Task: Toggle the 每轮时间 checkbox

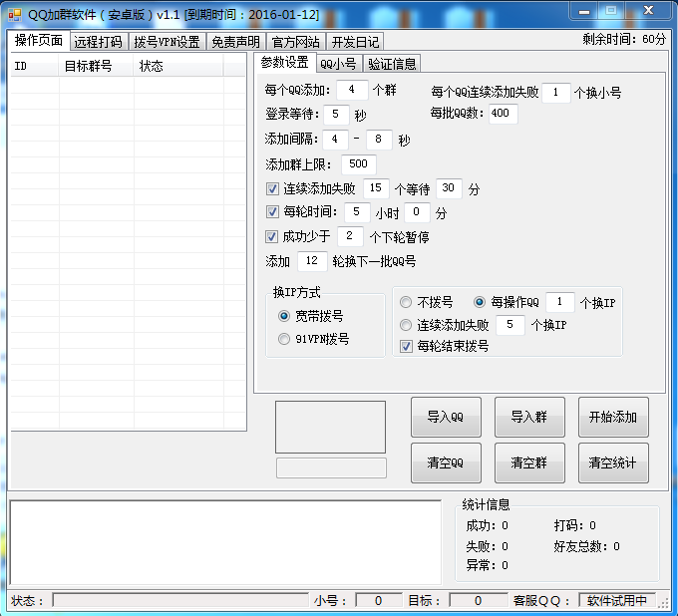Action: click(272, 212)
